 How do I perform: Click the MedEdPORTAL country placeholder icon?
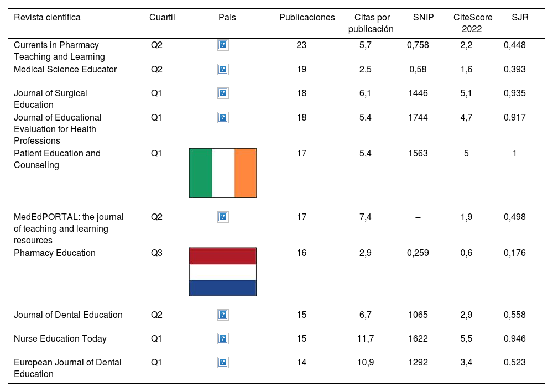click(223, 217)
